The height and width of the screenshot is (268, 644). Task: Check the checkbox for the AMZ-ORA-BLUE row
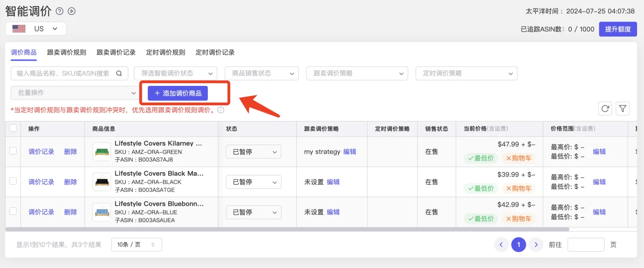click(x=13, y=211)
